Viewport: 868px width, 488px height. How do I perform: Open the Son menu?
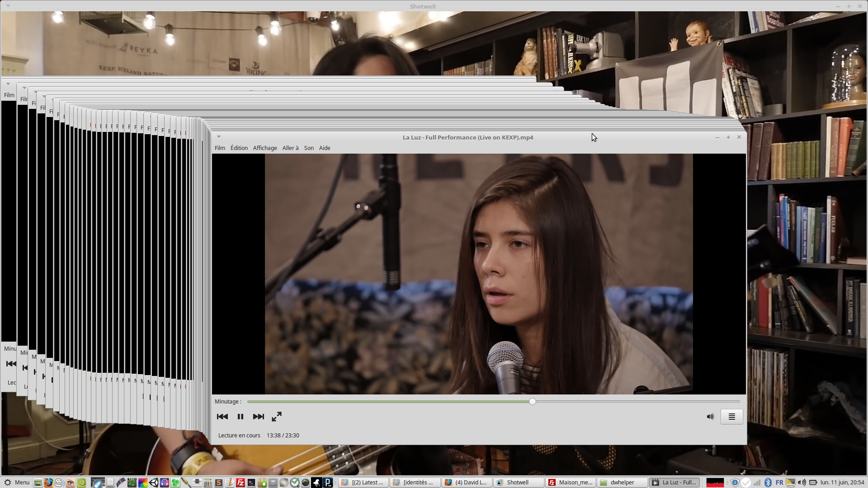click(309, 148)
